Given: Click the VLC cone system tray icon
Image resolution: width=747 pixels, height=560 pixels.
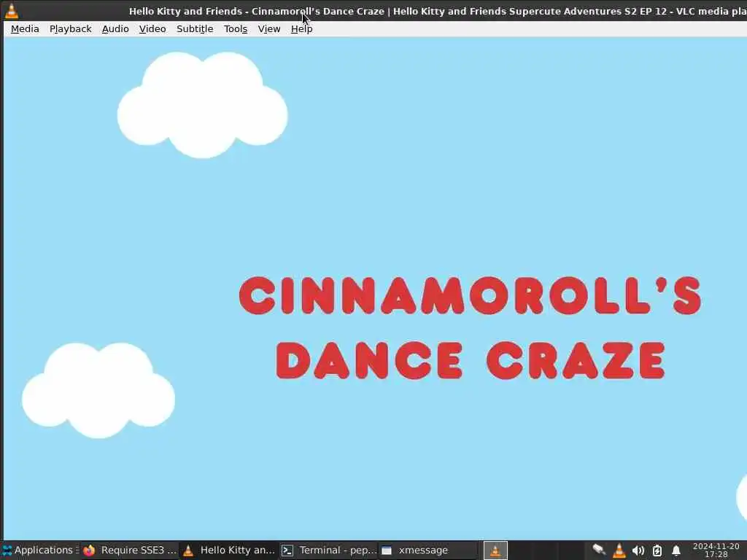Looking at the screenshot, I should click(x=619, y=550).
